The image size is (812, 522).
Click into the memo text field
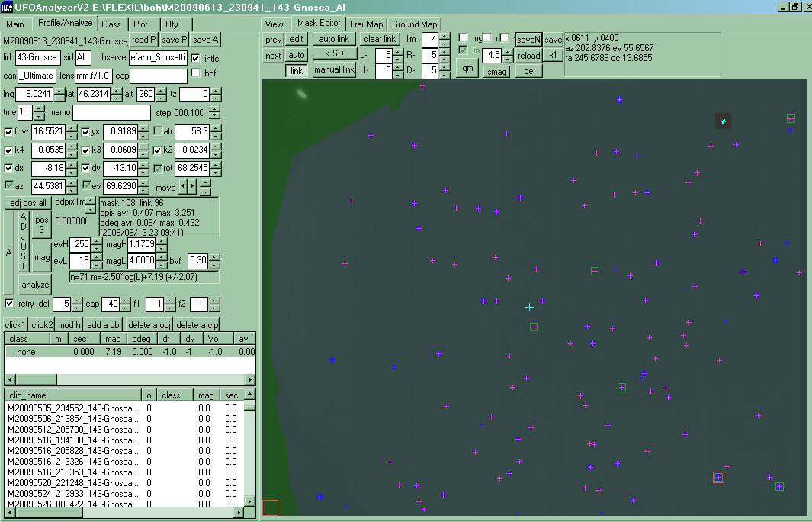click(111, 112)
